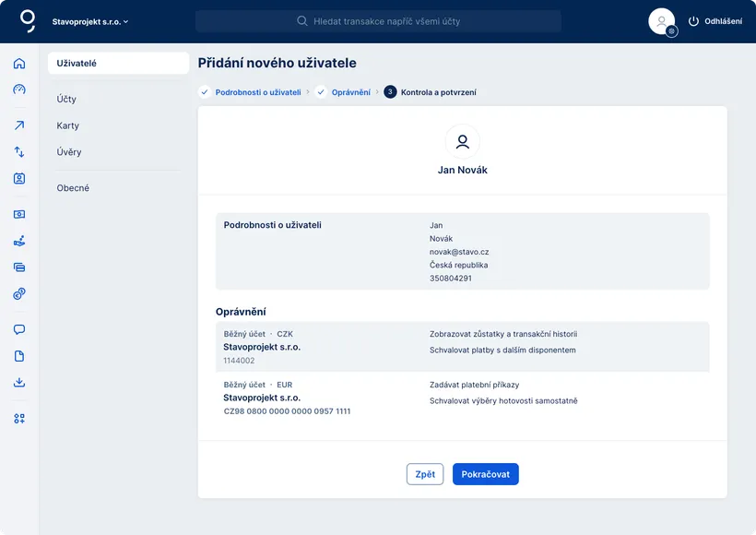Go back to the Oprávnění step

(x=350, y=92)
